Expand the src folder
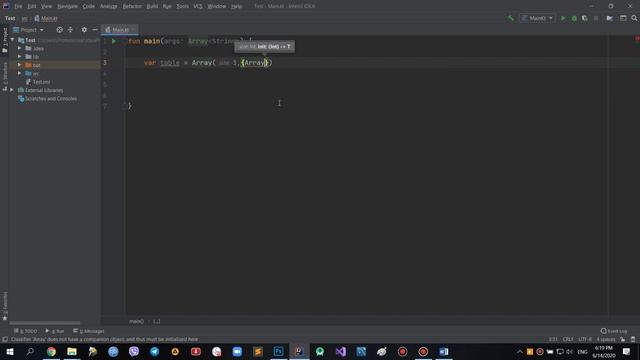The height and width of the screenshot is (360, 640). click(x=19, y=73)
